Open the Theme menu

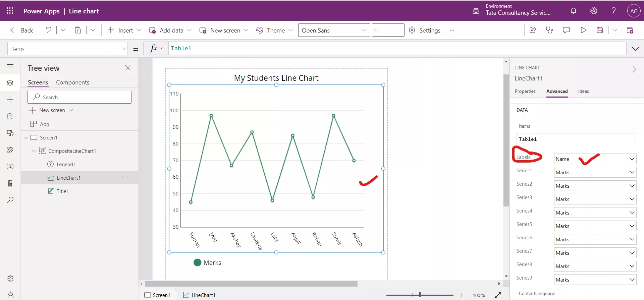[274, 30]
